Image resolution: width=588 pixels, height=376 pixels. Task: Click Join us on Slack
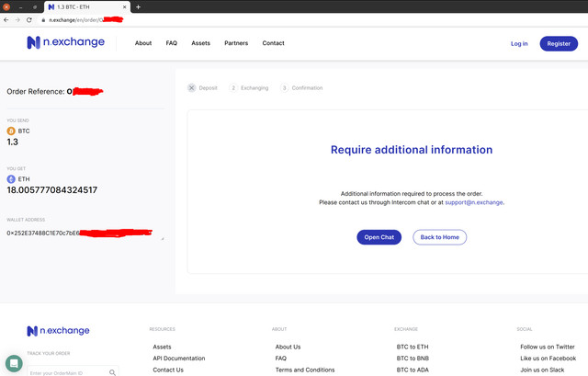542,370
